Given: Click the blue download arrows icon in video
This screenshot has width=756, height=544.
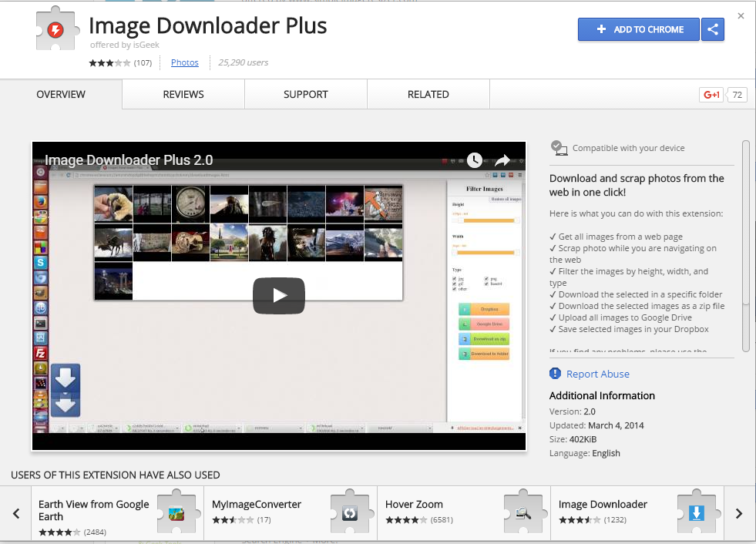Looking at the screenshot, I should (65, 390).
